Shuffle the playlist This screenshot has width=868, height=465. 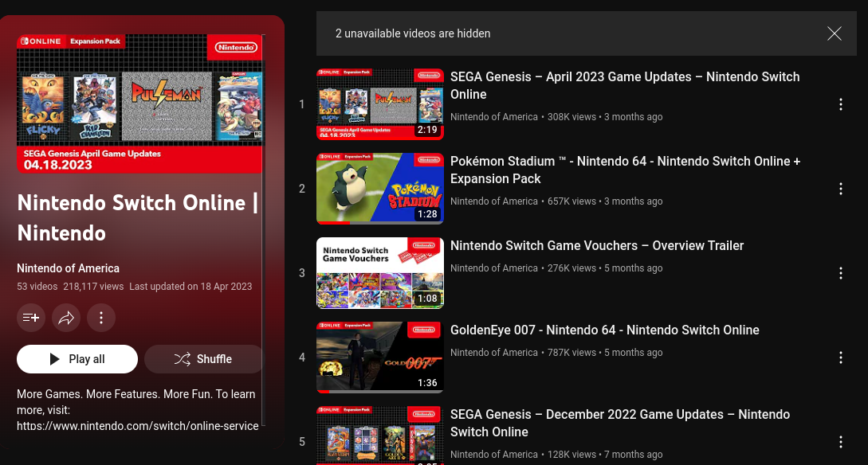(203, 359)
